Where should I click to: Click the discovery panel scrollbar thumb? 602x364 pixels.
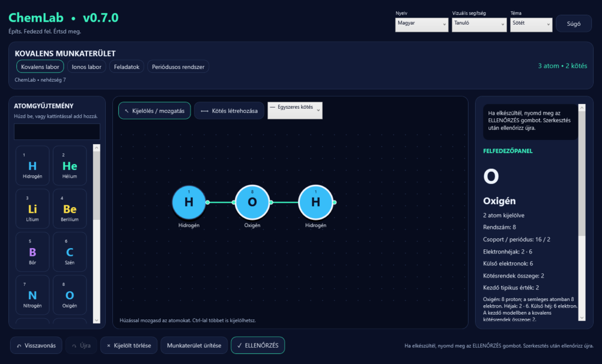point(582,173)
